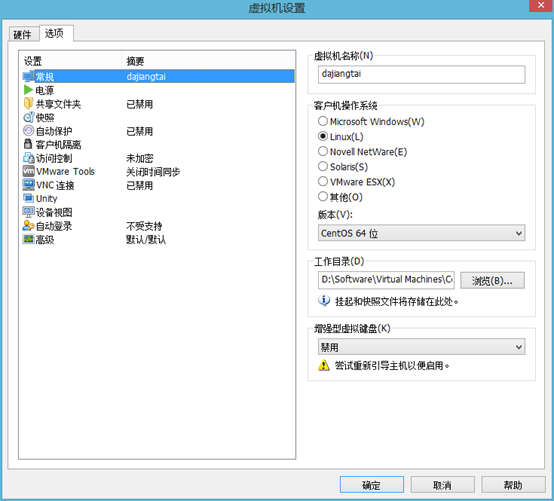Click dajiangtai in the summary column

coord(146,77)
